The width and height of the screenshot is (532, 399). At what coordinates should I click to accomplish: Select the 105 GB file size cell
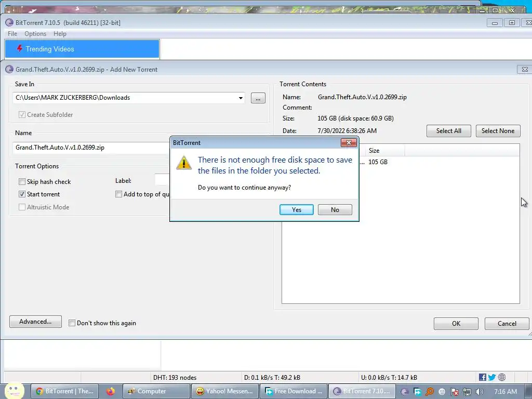(x=378, y=162)
